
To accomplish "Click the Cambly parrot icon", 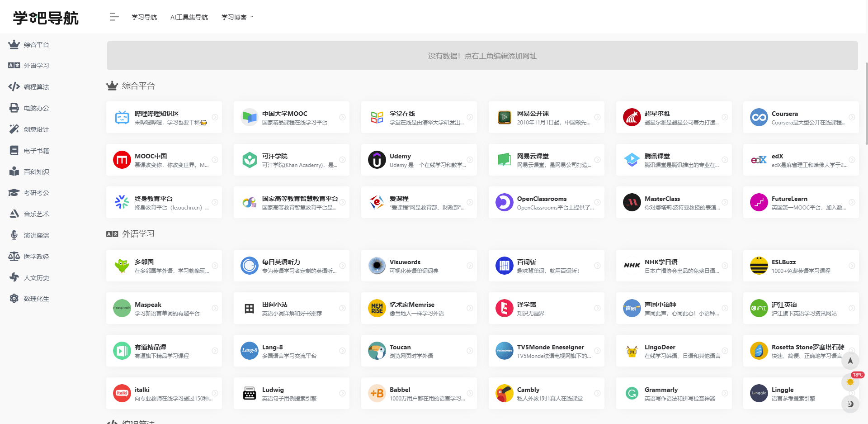I will [505, 393].
